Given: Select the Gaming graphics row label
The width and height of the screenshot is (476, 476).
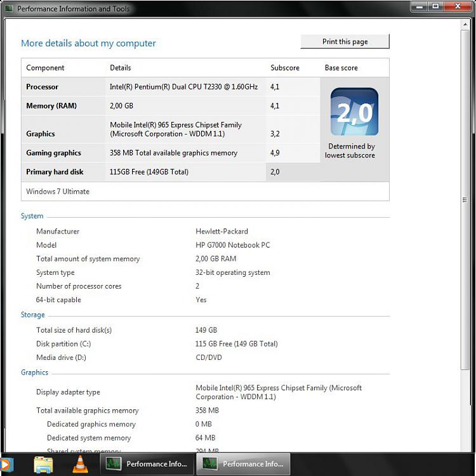Looking at the screenshot, I should click(x=53, y=153).
